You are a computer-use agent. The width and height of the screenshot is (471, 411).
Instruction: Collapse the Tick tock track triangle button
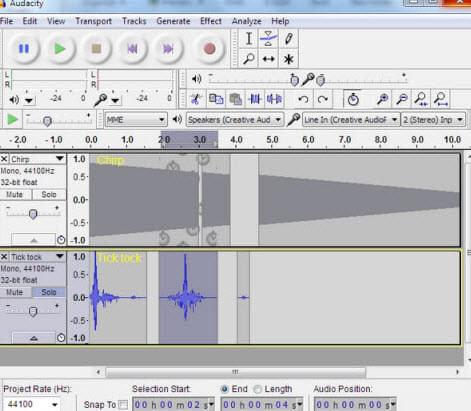click(34, 338)
